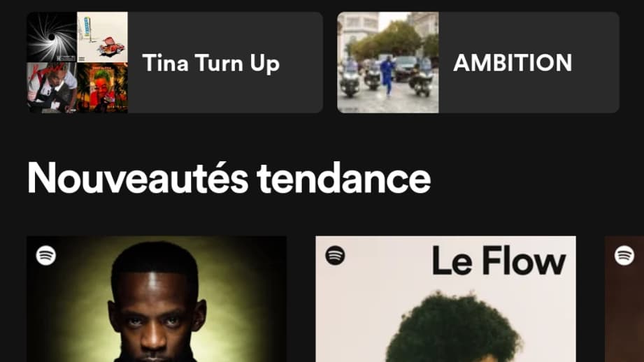The height and width of the screenshot is (362, 644).
Task: Click the runner in blue on AMBITION cover
Action: (x=387, y=76)
